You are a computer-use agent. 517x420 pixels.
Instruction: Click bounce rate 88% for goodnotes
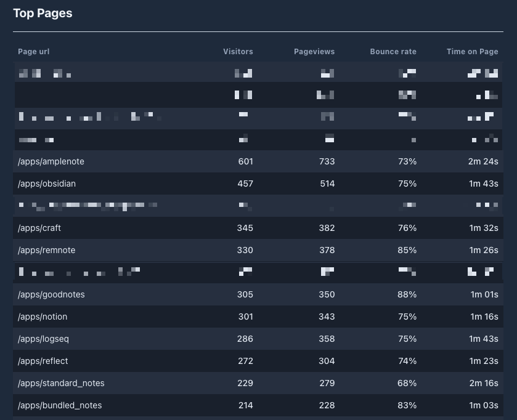(407, 294)
